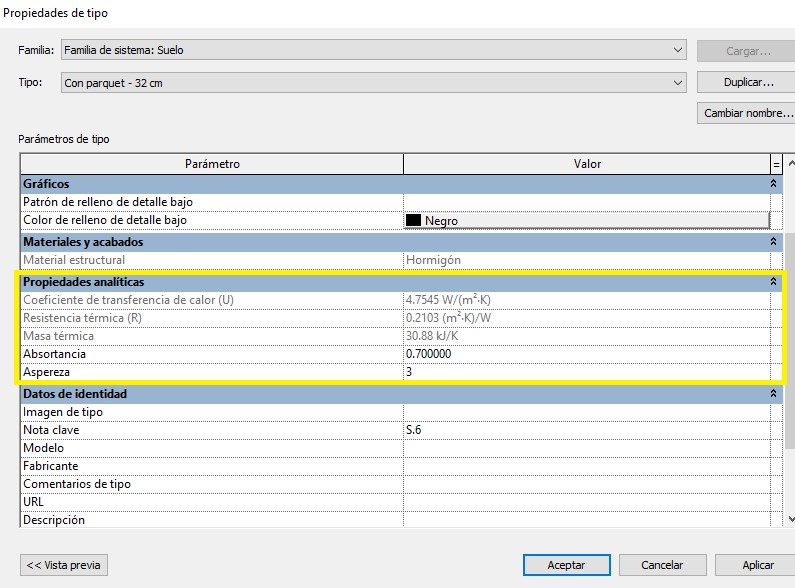Screen dimensions: 795x588
Task: Cancel the type properties dialog
Action: tap(662, 565)
